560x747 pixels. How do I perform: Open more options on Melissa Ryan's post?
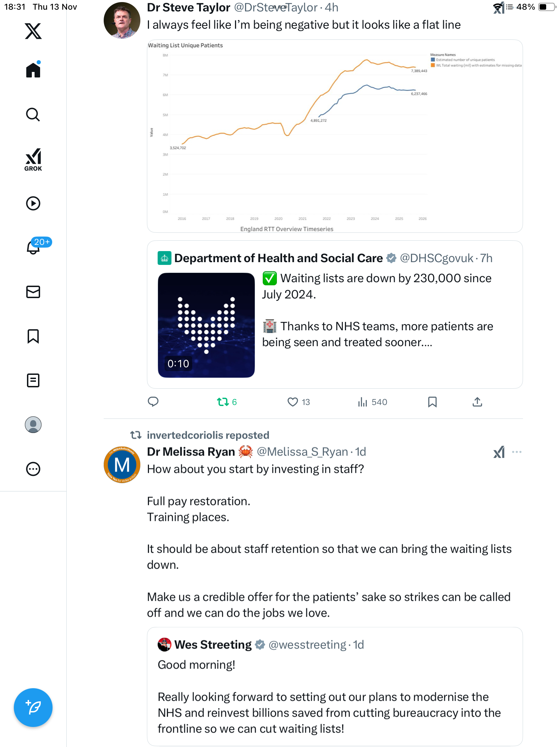pyautogui.click(x=517, y=452)
